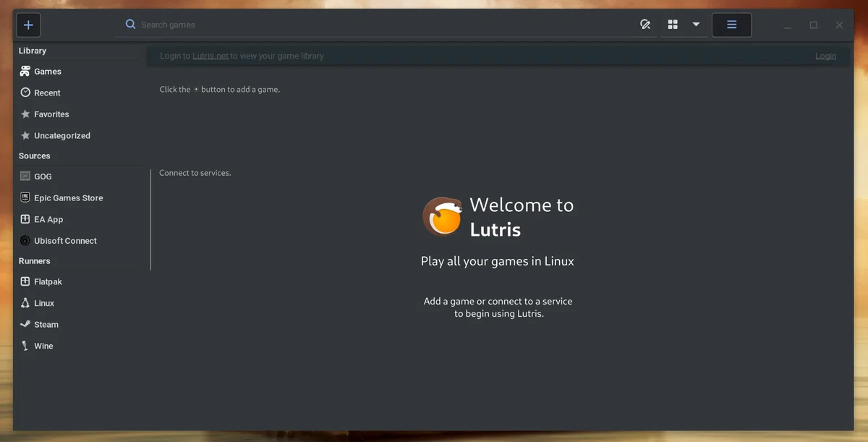Close the Lutris window
Image resolution: width=868 pixels, height=442 pixels.
[840, 25]
